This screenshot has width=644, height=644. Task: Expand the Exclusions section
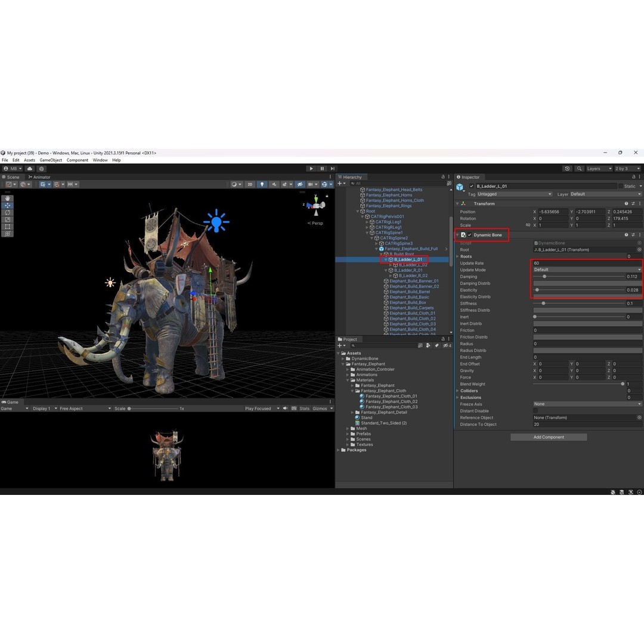(x=457, y=398)
